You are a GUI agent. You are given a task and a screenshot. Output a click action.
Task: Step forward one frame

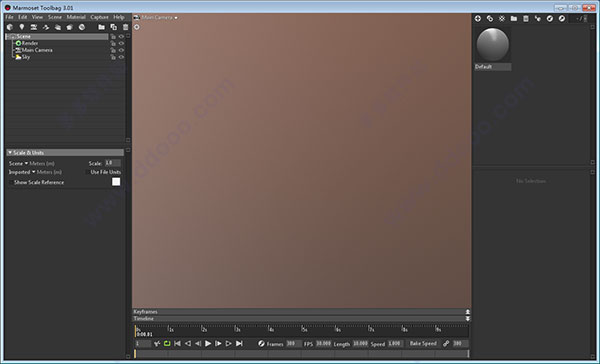tap(218, 344)
